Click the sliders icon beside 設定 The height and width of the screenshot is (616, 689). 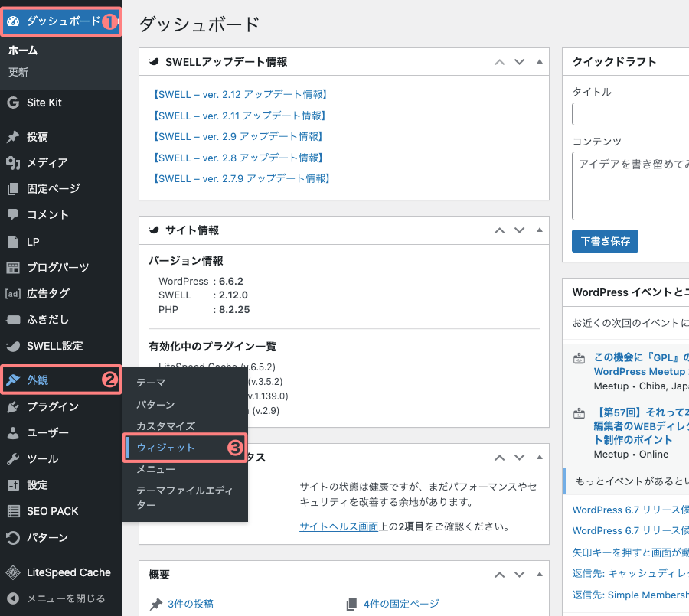[x=13, y=485]
